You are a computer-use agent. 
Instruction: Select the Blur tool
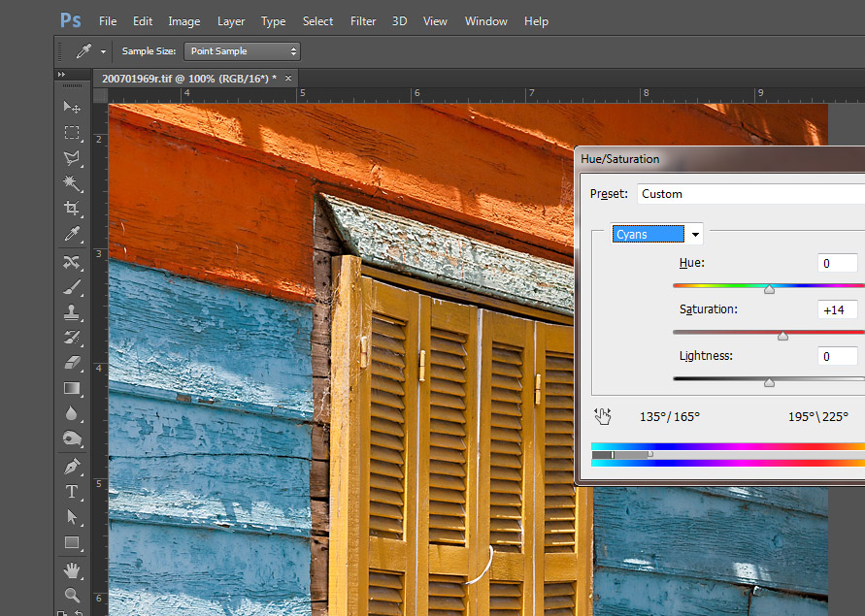[72, 413]
